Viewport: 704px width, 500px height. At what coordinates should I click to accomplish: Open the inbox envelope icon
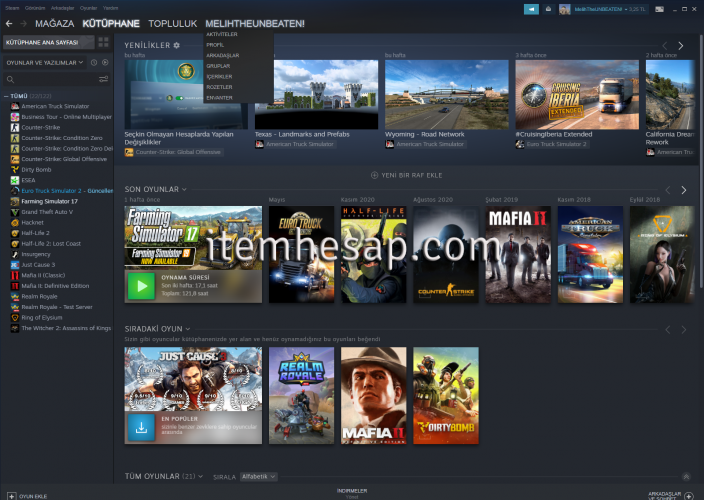tap(548, 9)
